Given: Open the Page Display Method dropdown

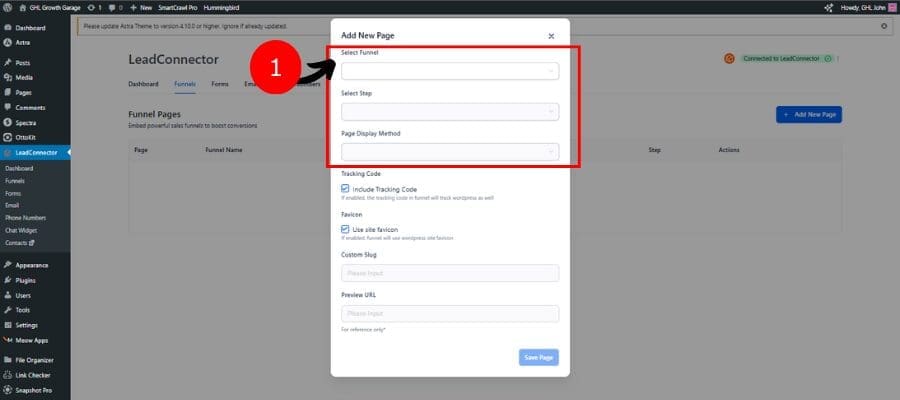Looking at the screenshot, I should pos(450,152).
